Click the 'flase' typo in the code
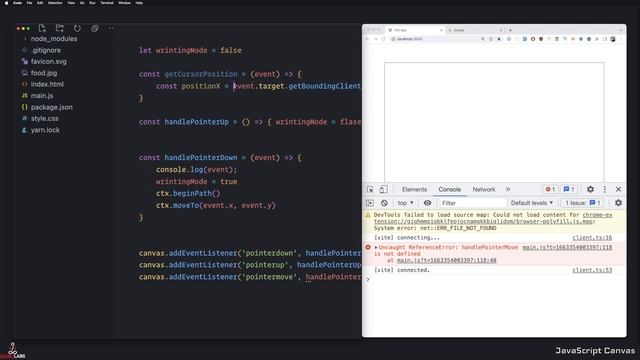The image size is (640, 360). (351, 122)
